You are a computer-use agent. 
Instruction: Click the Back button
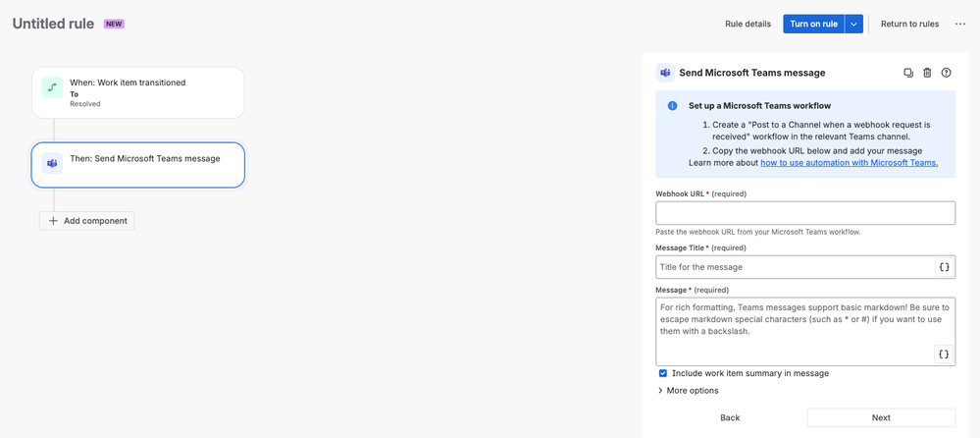730,418
